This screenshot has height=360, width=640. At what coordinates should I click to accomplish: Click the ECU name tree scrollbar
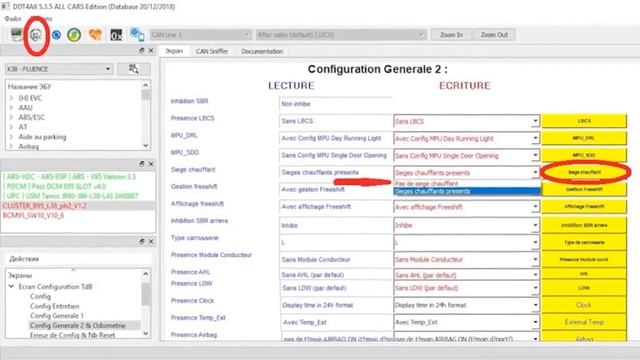pyautogui.click(x=146, y=116)
